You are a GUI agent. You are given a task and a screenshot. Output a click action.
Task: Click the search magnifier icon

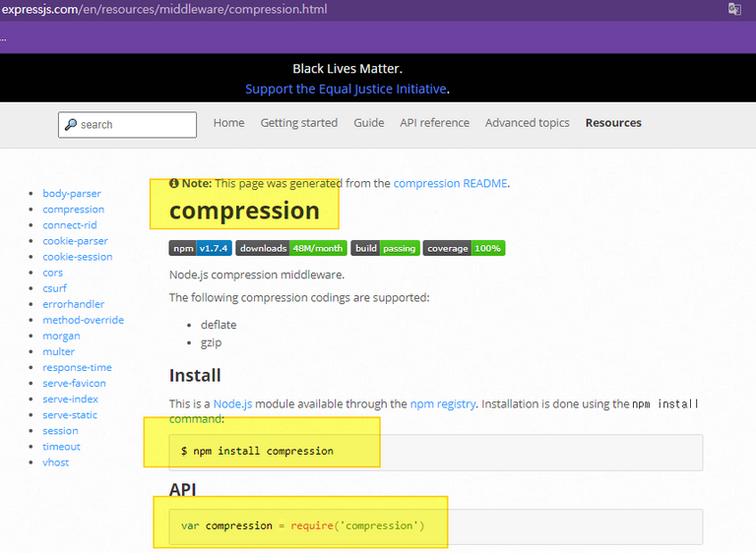[71, 124]
